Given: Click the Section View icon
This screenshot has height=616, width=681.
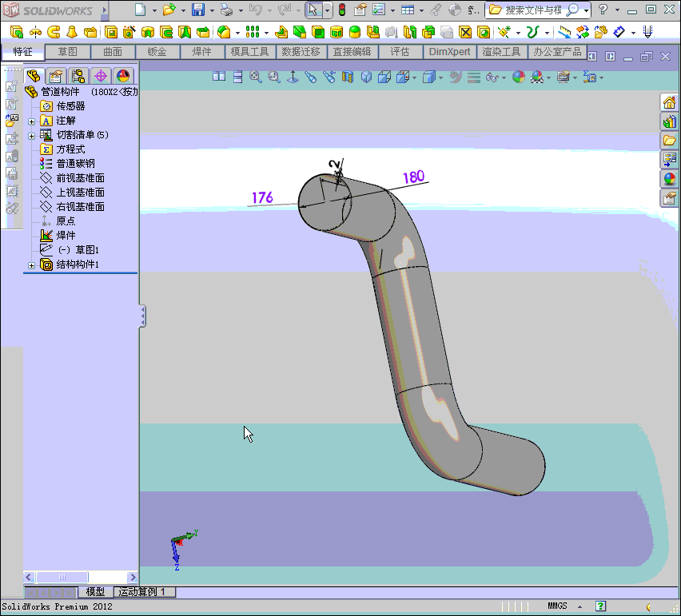Looking at the screenshot, I should (348, 77).
